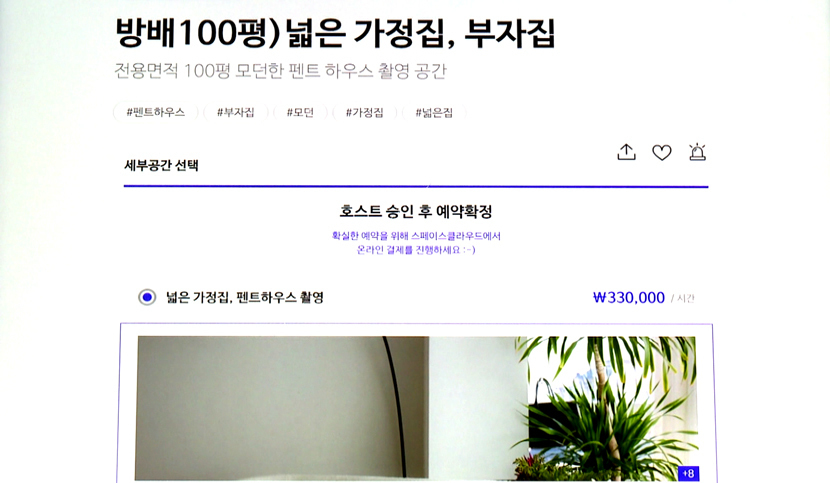Click the blue underline below 세부공간 선택
Image resolution: width=830 pixels, height=483 pixels.
click(416, 186)
